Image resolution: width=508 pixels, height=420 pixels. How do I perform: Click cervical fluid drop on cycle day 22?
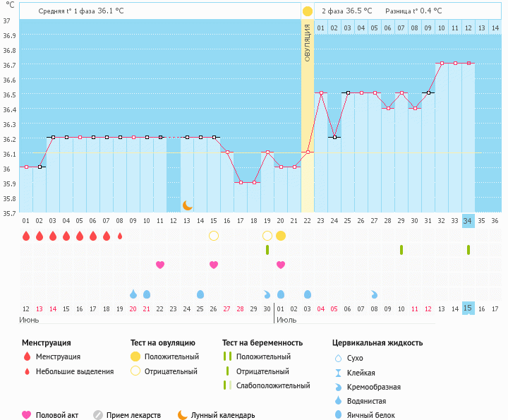[308, 294]
